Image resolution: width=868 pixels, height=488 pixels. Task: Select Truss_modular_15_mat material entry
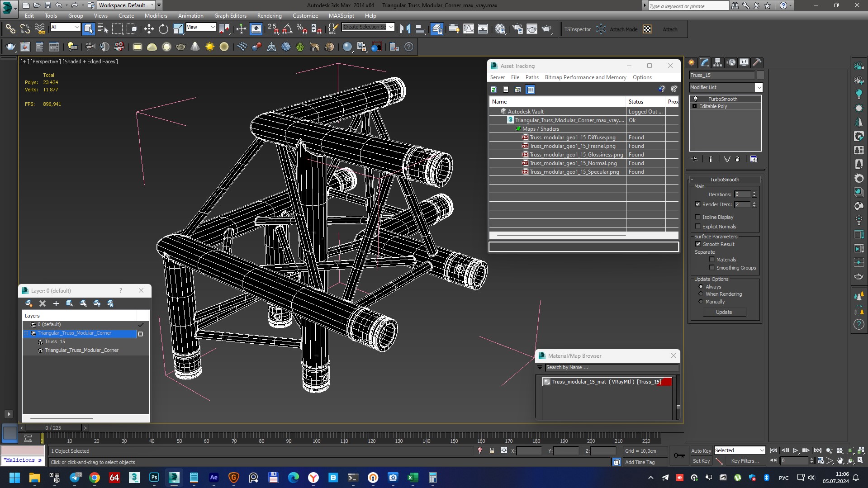(x=607, y=382)
